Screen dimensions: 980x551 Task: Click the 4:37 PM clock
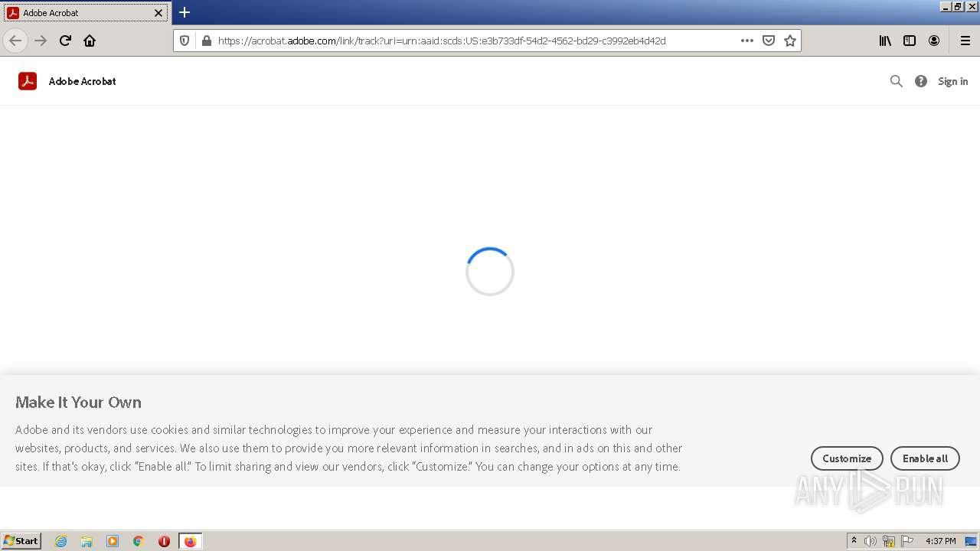(940, 541)
